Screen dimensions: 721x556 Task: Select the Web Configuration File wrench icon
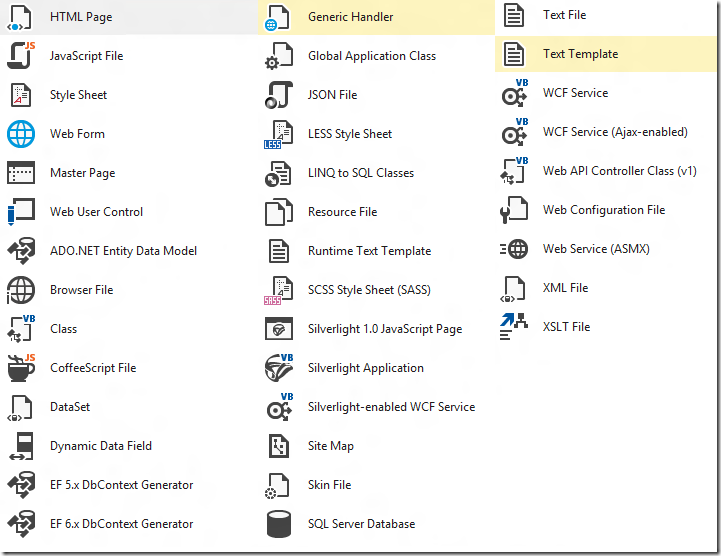(x=514, y=210)
